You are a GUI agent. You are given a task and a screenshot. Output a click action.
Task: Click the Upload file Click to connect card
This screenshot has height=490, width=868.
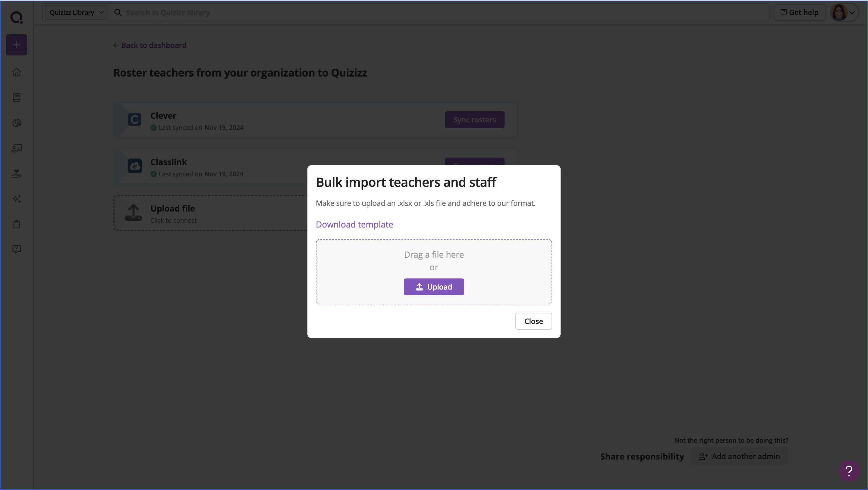point(211,213)
